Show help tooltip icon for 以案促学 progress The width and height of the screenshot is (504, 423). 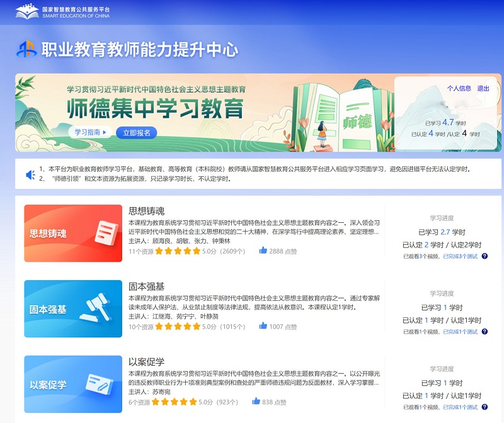click(x=484, y=407)
